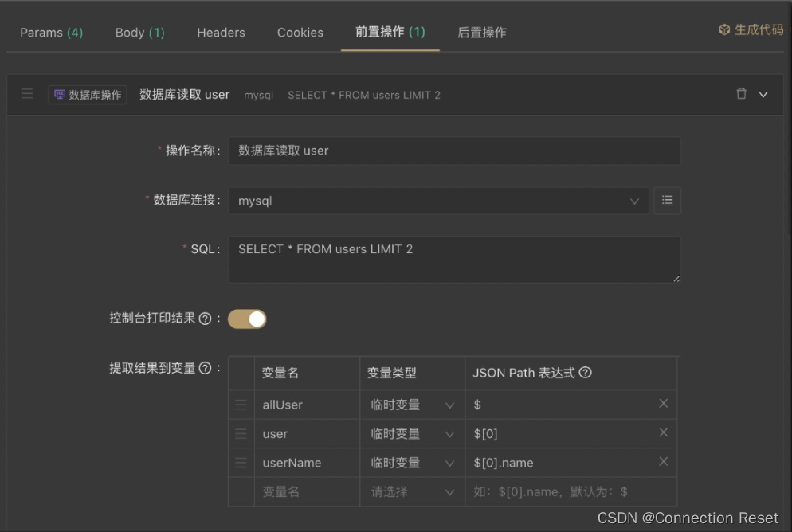Switch to the Body tab
The image size is (792, 532).
139,33
